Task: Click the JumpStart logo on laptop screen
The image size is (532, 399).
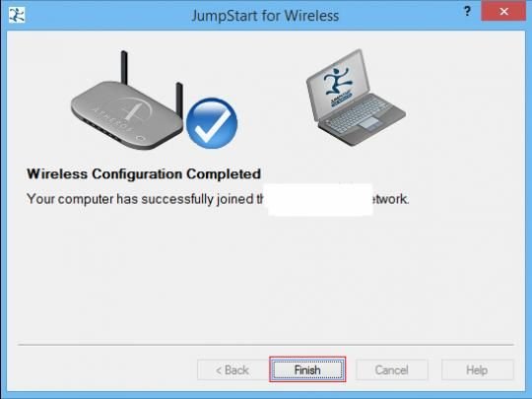Action: [339, 86]
